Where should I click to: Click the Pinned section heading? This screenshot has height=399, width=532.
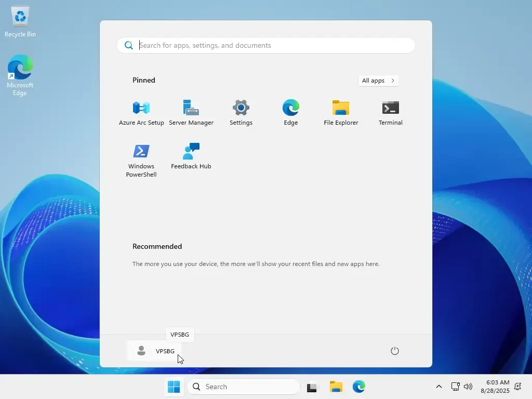144,80
